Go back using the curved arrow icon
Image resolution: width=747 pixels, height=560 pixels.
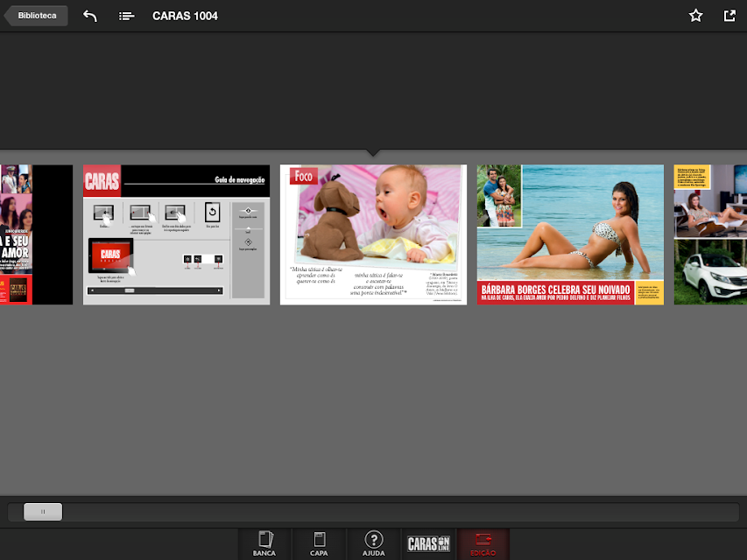[89, 16]
